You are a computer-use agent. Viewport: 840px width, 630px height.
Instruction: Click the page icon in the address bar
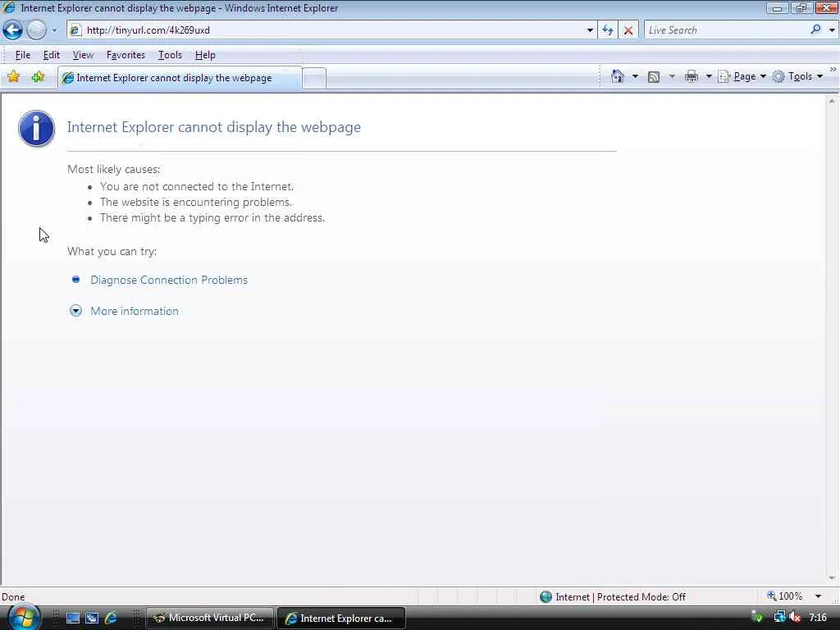(x=75, y=30)
